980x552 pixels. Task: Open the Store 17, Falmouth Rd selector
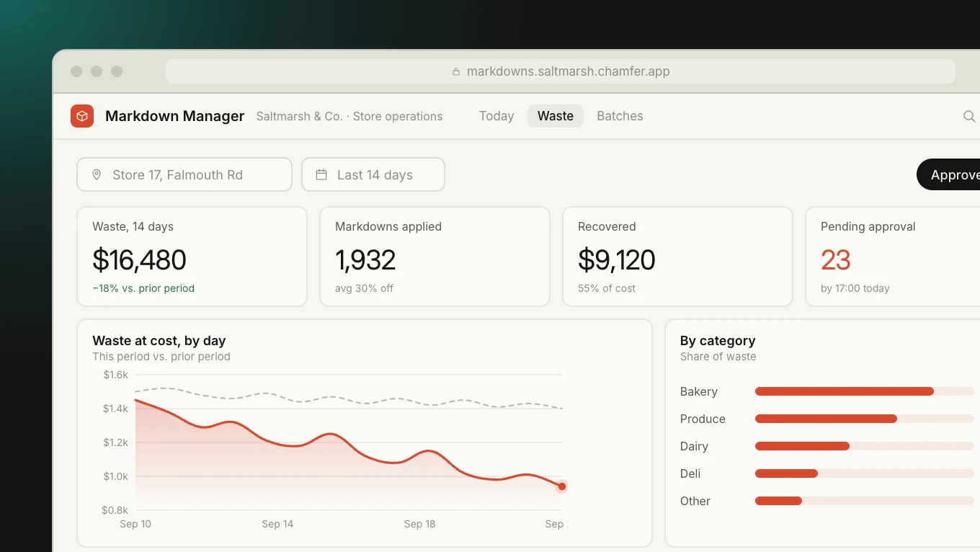[184, 174]
